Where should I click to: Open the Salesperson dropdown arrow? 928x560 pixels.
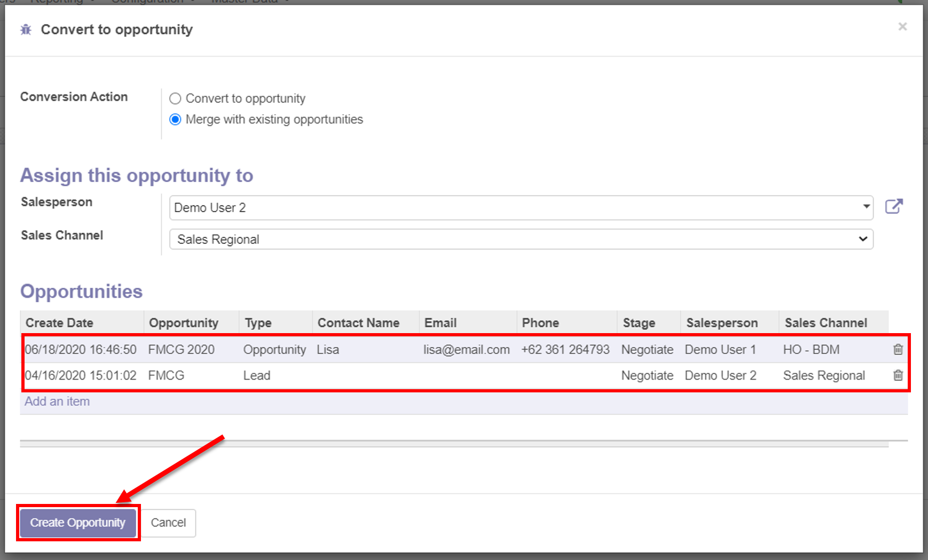click(x=866, y=207)
